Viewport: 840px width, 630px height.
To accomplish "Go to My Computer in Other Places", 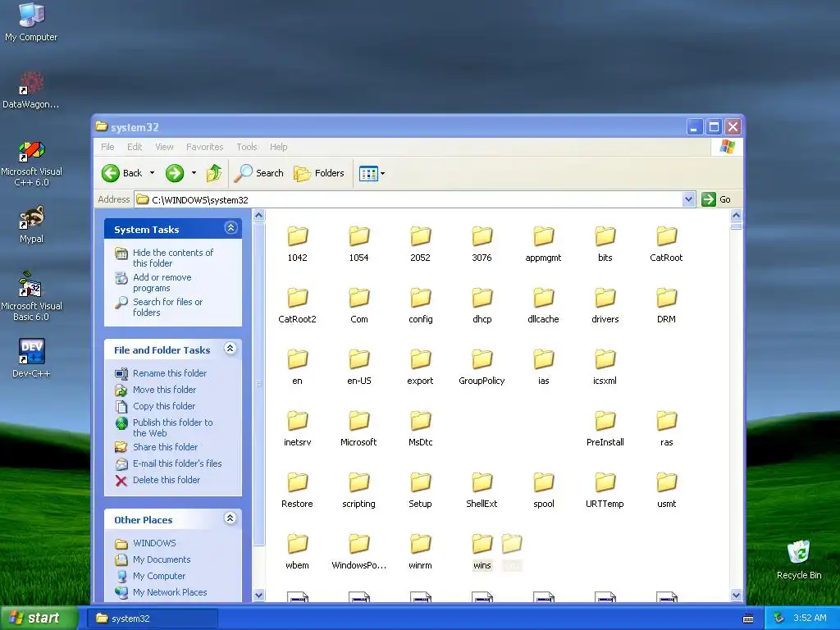I will click(x=159, y=576).
